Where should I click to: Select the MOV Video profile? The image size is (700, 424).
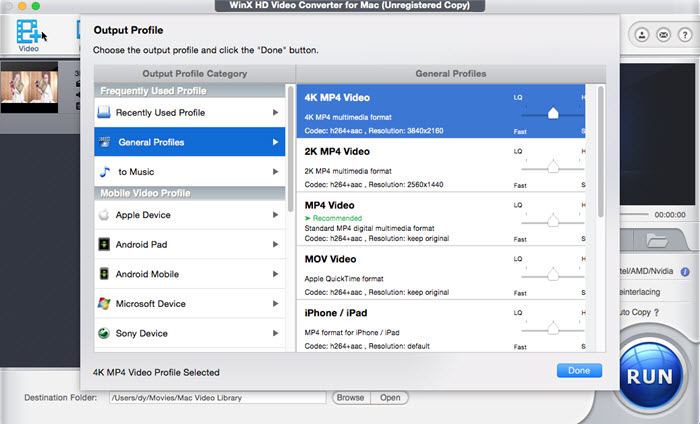pos(441,273)
